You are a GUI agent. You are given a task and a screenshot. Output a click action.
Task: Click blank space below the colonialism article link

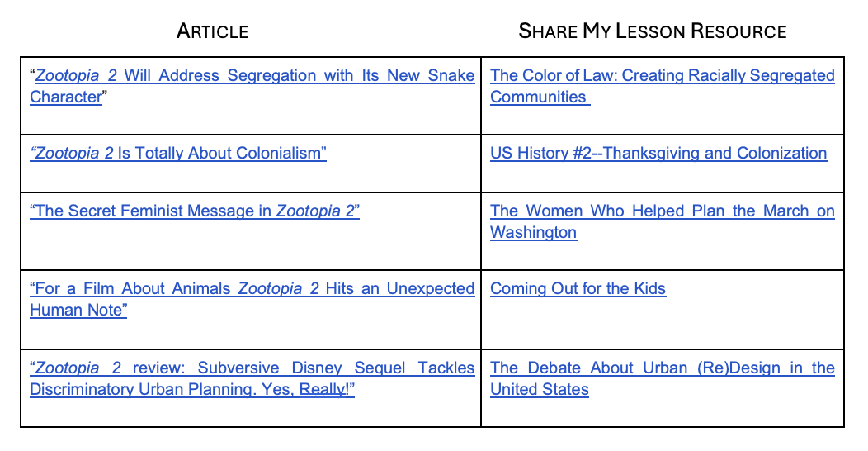(248, 177)
